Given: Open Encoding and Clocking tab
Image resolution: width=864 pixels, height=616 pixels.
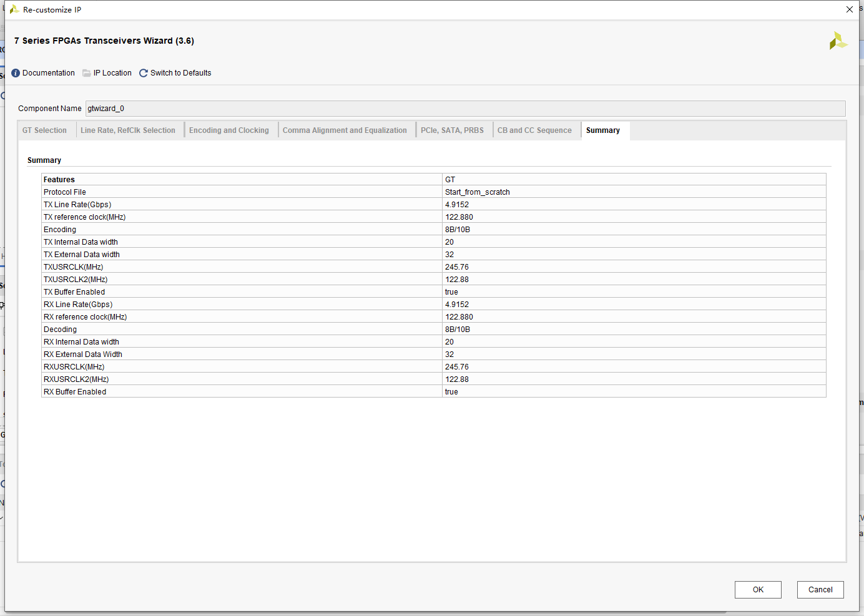Looking at the screenshot, I should (229, 130).
